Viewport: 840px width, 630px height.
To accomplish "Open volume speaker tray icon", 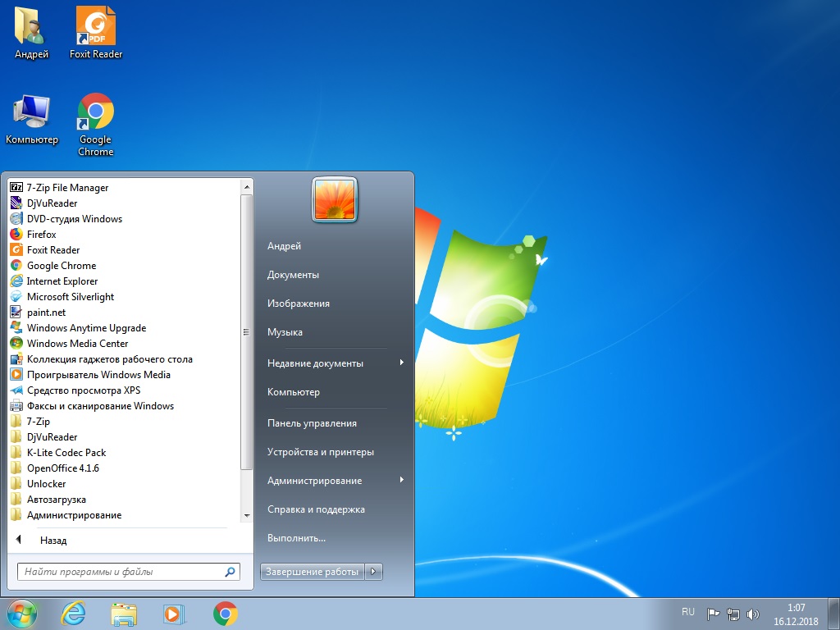I will (x=753, y=614).
